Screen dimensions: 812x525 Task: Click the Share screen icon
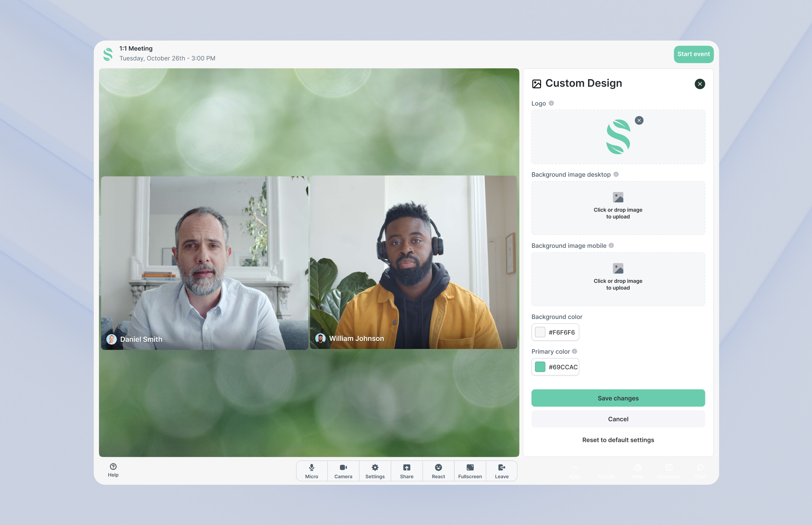pos(407,471)
